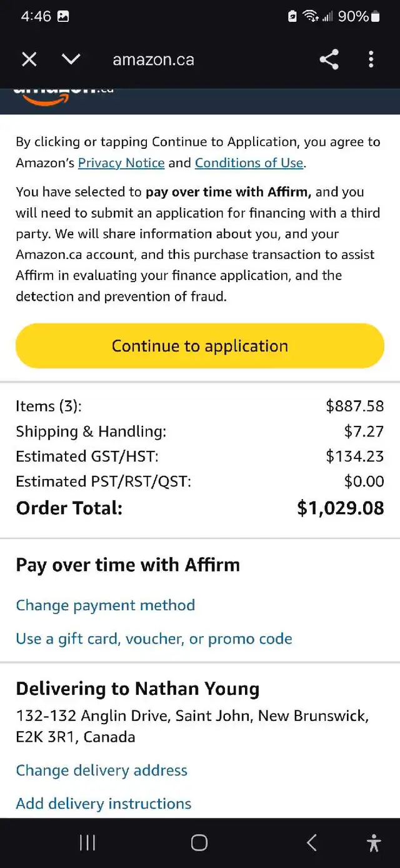Screen dimensions: 400x868
Task: Expand the browser chevron down menu
Action: [71, 59]
